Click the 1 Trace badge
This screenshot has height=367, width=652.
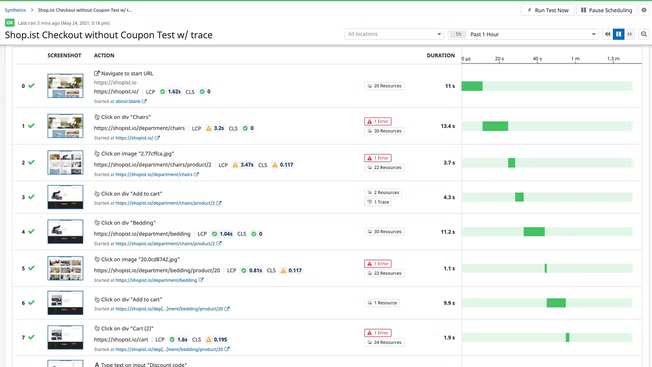tap(378, 202)
